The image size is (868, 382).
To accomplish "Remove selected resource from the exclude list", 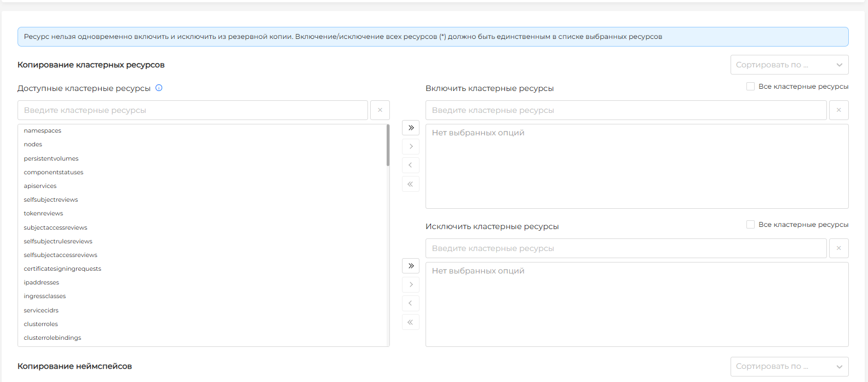I will (411, 303).
